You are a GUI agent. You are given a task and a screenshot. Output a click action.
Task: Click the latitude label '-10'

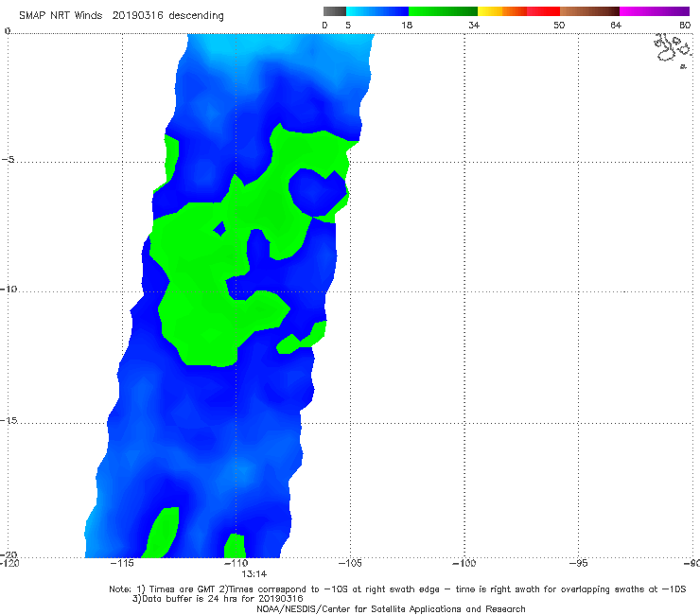tap(9, 289)
